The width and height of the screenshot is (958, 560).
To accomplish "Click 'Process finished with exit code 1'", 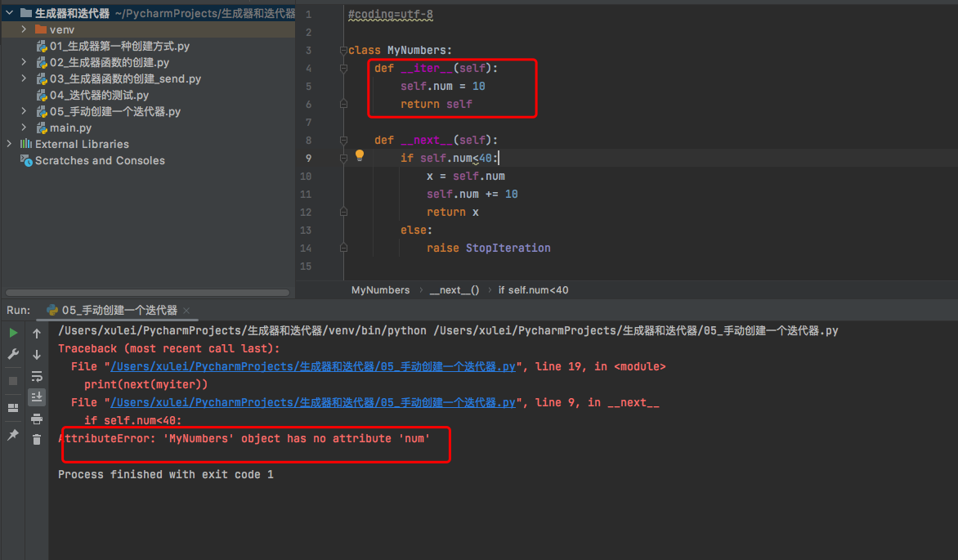I will pos(166,475).
